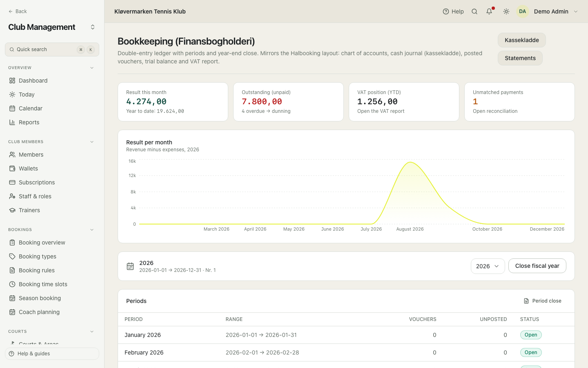The height and width of the screenshot is (368, 588).
Task: Click the Booking time slots clock icon
Action: point(12,284)
